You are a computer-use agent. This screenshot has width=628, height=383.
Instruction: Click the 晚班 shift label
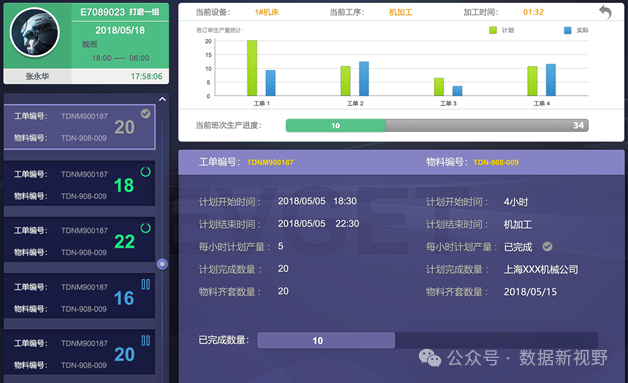(x=90, y=44)
